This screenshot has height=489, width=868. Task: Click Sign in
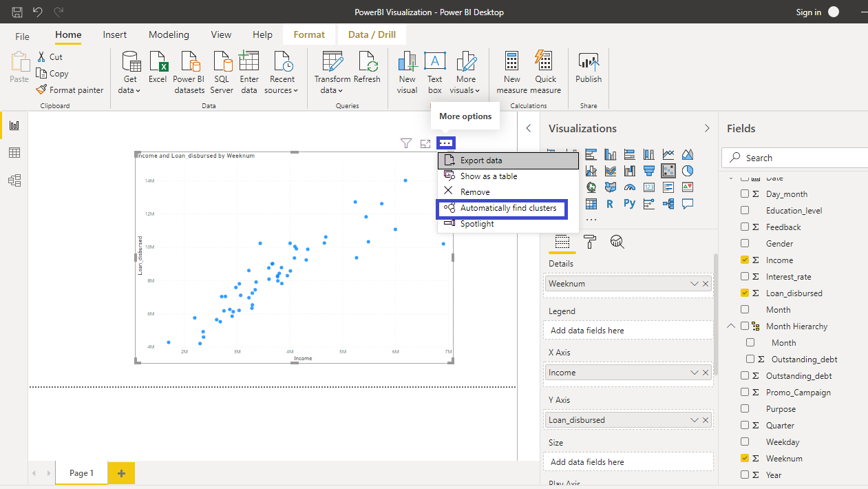(x=808, y=12)
